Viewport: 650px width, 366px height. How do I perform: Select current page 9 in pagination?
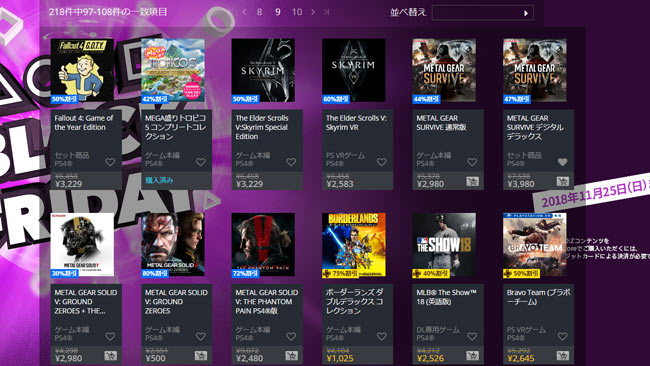point(278,12)
